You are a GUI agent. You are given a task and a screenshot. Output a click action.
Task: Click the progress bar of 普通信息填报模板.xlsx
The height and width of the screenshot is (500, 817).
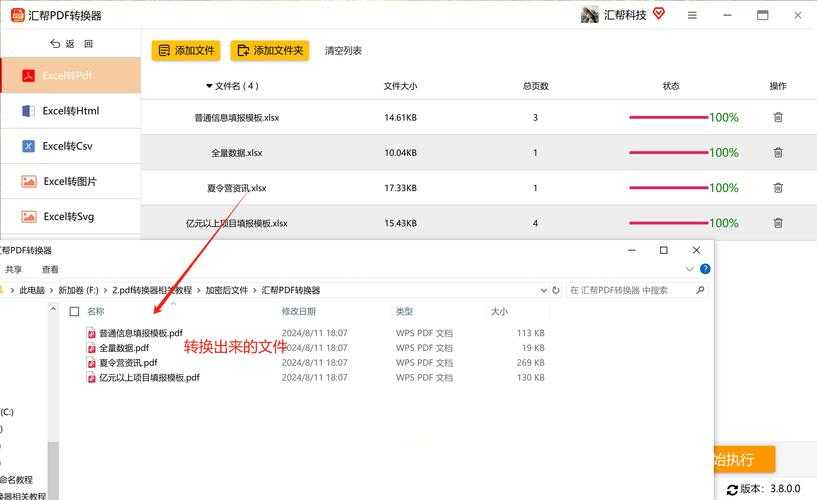pos(669,117)
